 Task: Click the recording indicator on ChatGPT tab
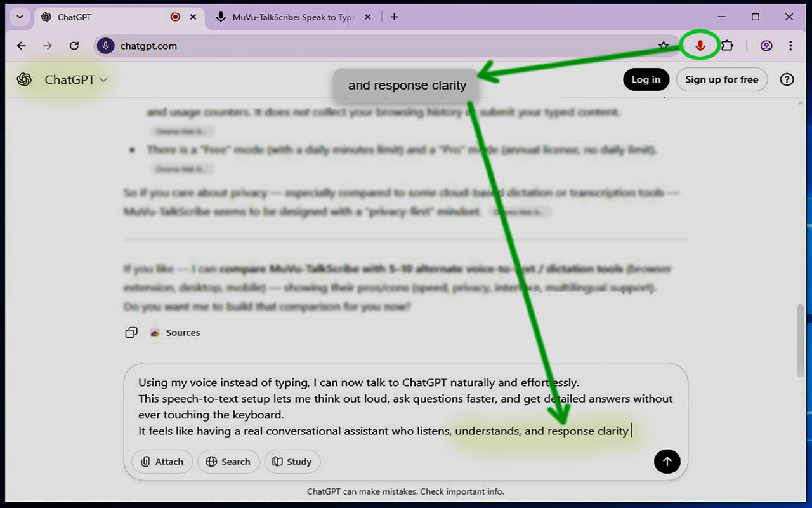pos(176,17)
